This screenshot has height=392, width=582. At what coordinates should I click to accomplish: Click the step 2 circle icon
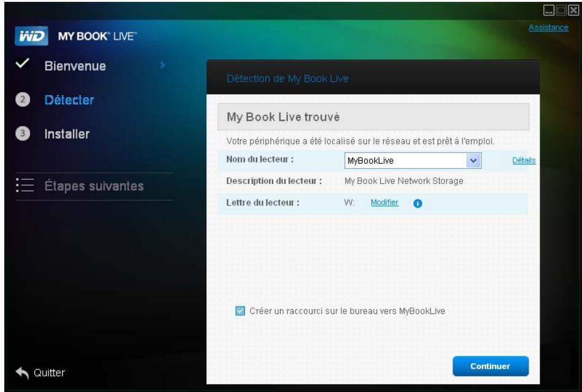click(x=23, y=99)
